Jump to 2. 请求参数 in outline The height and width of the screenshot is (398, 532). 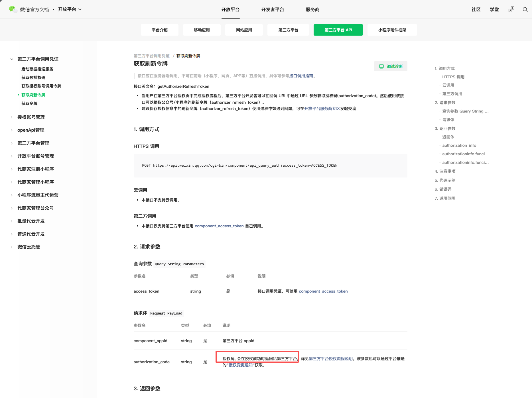click(445, 103)
